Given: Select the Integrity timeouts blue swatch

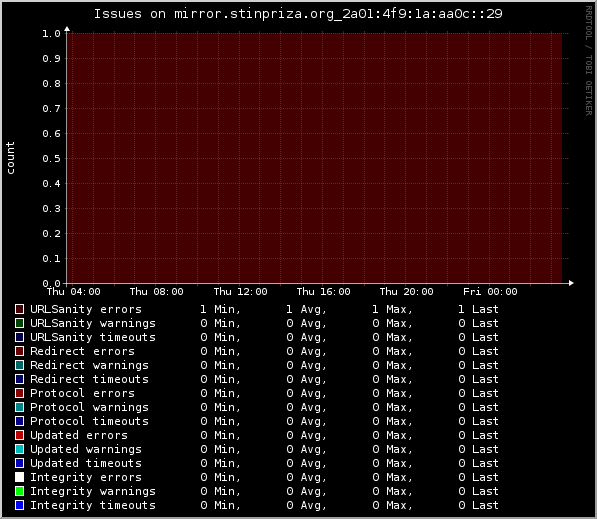Looking at the screenshot, I should [19, 505].
